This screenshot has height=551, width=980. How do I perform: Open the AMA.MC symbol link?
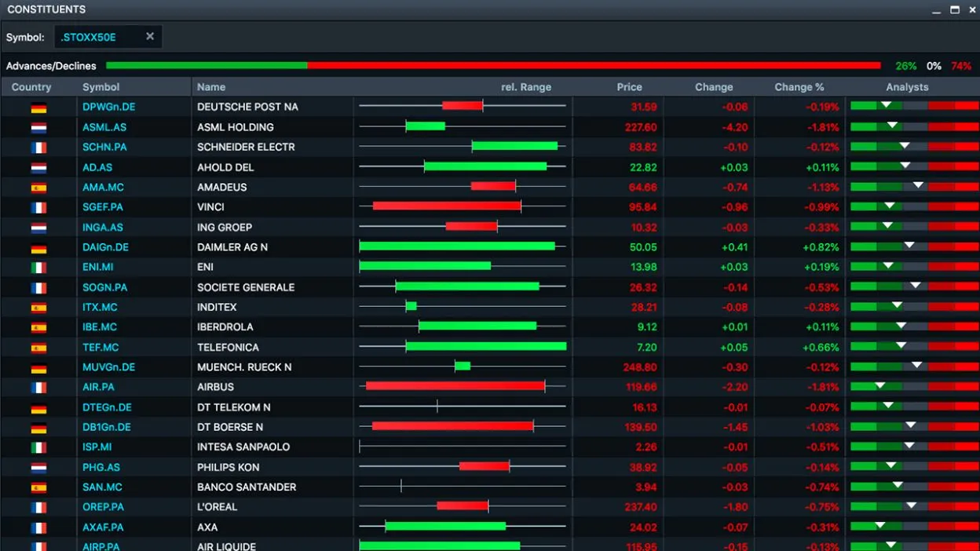point(103,187)
